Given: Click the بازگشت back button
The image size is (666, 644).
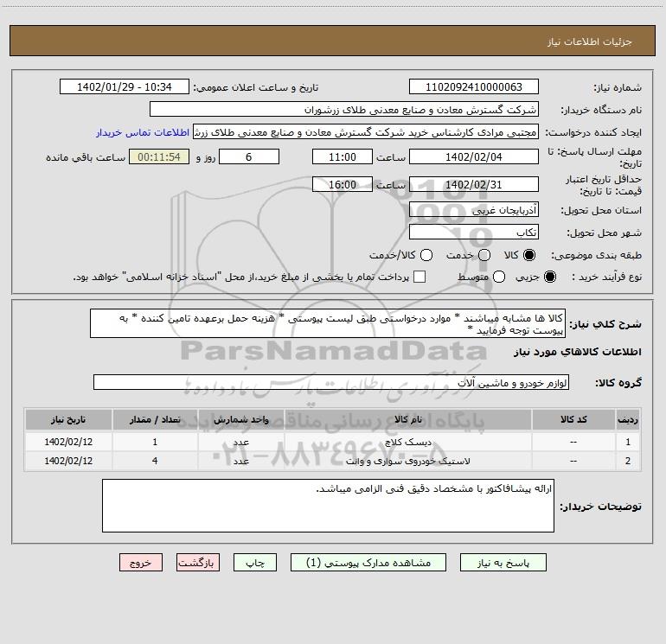Looking at the screenshot, I should point(198,563).
